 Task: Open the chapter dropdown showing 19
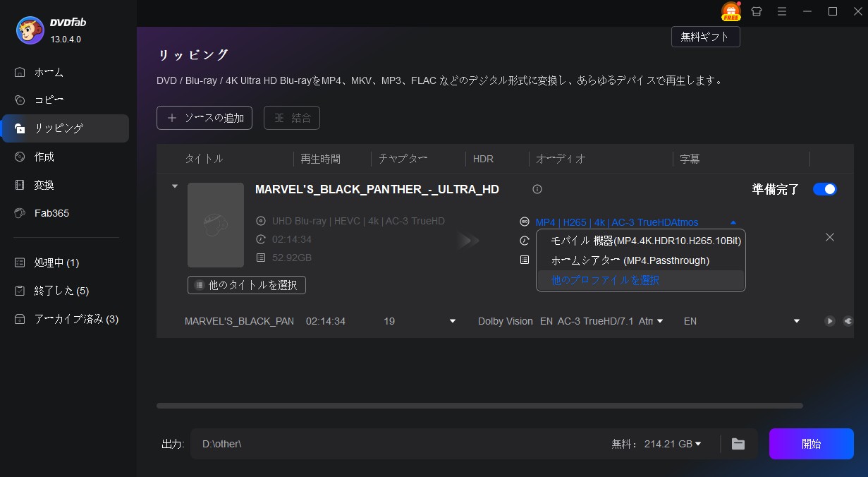pyautogui.click(x=453, y=321)
